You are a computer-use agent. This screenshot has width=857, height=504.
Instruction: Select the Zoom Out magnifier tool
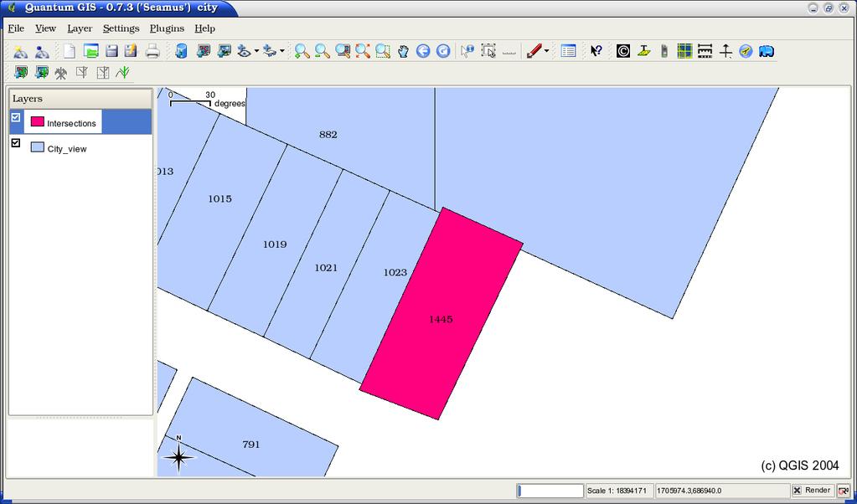click(x=322, y=51)
